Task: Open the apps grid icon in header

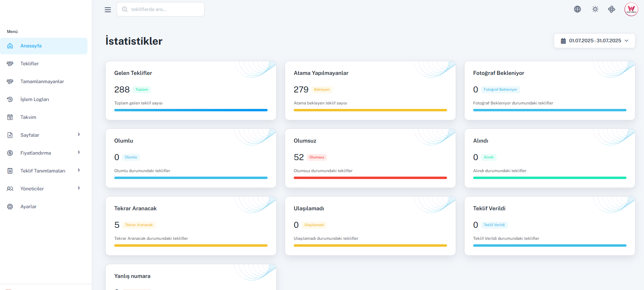Action: (611, 9)
